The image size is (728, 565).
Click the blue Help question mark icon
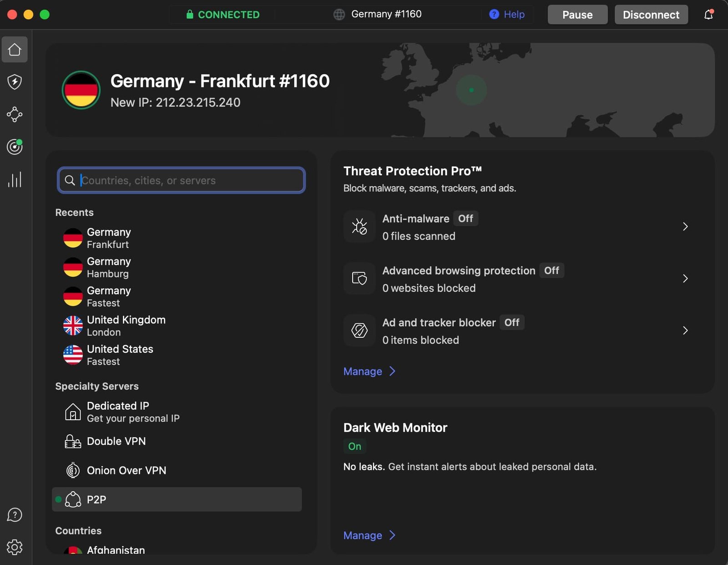click(494, 15)
